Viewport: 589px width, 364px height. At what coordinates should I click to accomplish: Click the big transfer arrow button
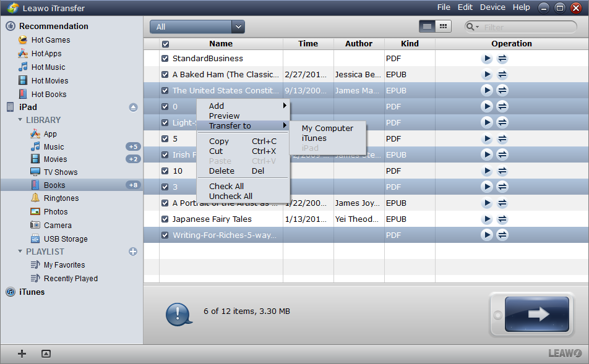pyautogui.click(x=537, y=314)
